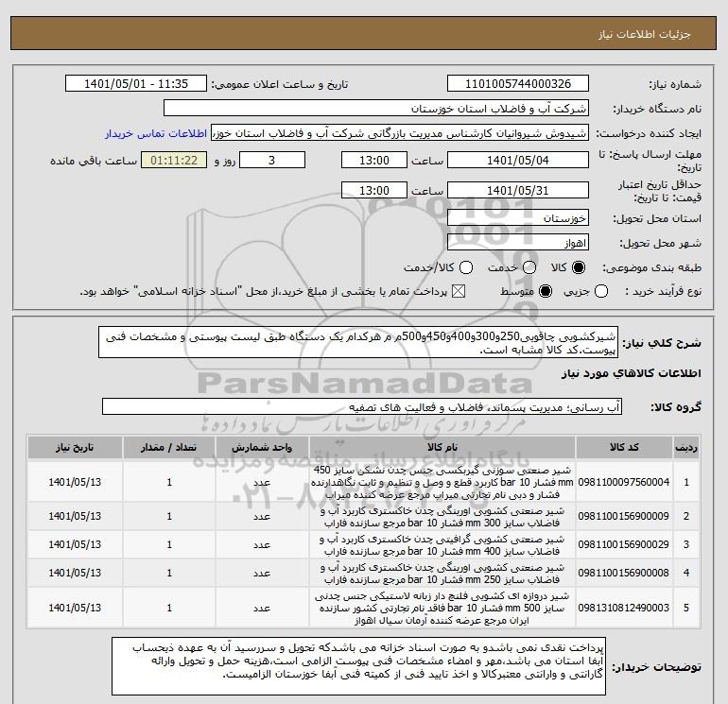Click the نام کالا column header
This screenshot has height=704, width=728.
coord(442,447)
